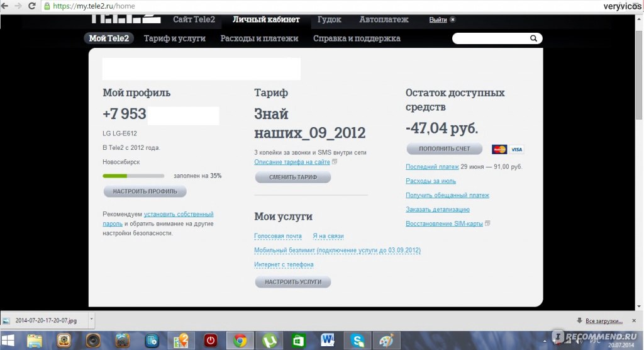Open the Последний платеж link

[432, 167]
